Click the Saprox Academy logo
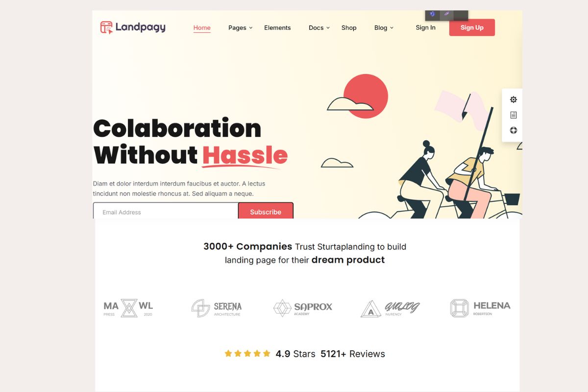 pos(303,308)
